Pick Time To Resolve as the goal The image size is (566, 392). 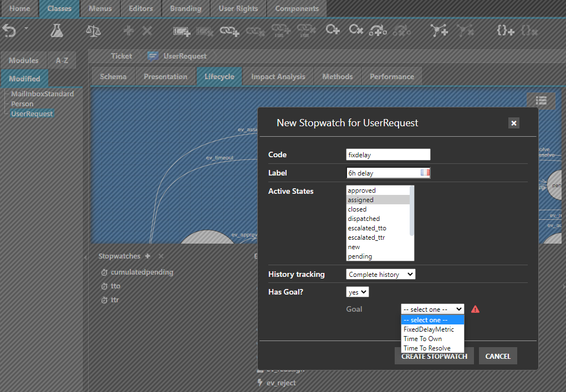pyautogui.click(x=427, y=348)
